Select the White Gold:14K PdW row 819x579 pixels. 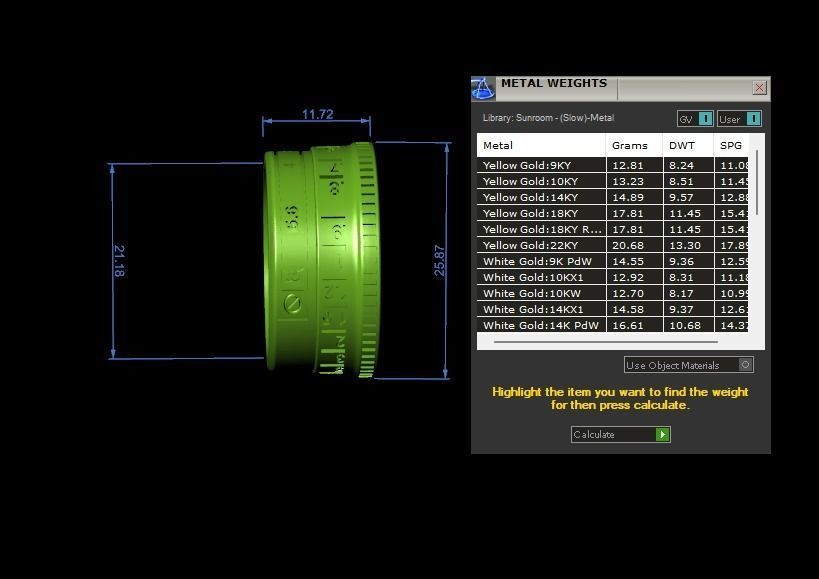[612, 325]
